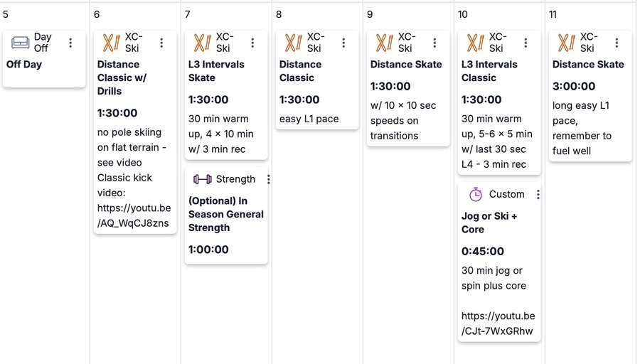640x364 pixels.
Task: Click XC-Ski icon on day 8 Distance Classic
Action: (293, 43)
